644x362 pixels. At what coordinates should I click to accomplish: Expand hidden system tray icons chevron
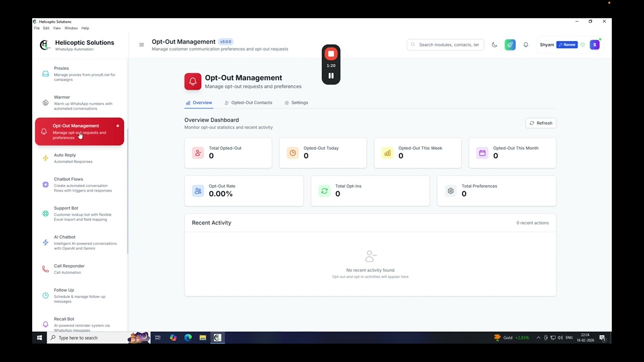point(538,338)
